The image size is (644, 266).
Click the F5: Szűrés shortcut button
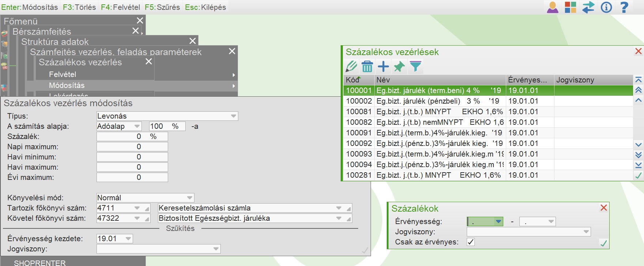(162, 7)
